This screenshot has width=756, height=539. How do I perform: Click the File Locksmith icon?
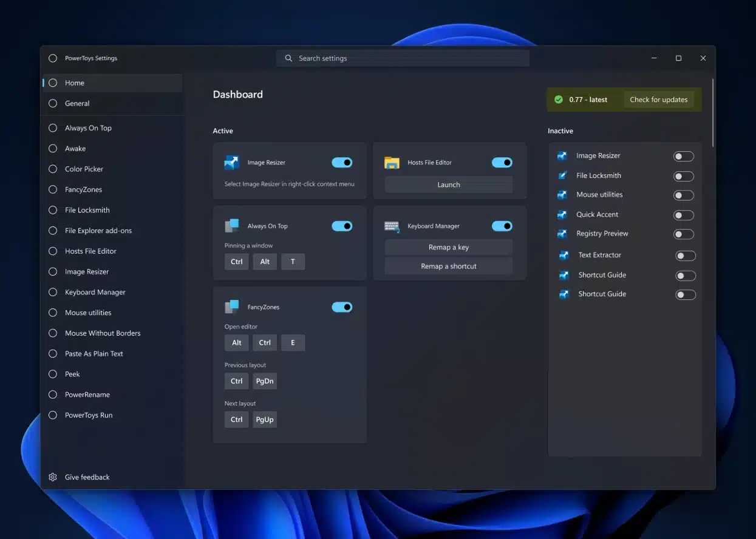[562, 175]
